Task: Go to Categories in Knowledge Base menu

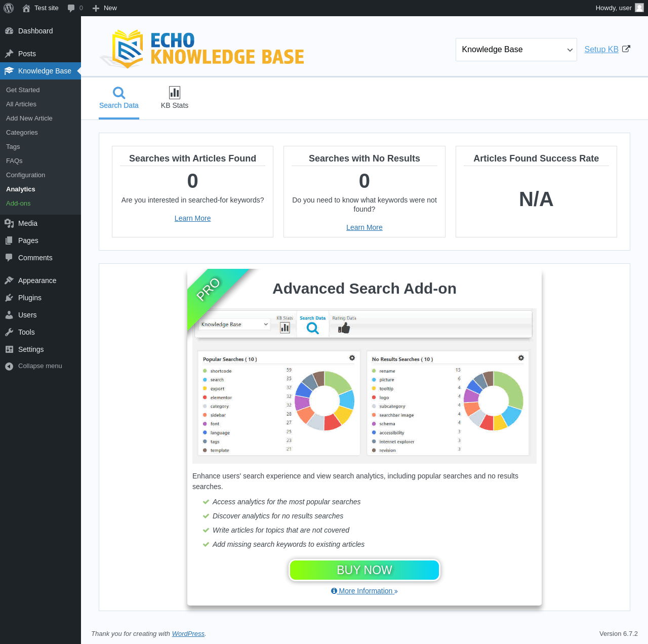Action: coord(22,133)
